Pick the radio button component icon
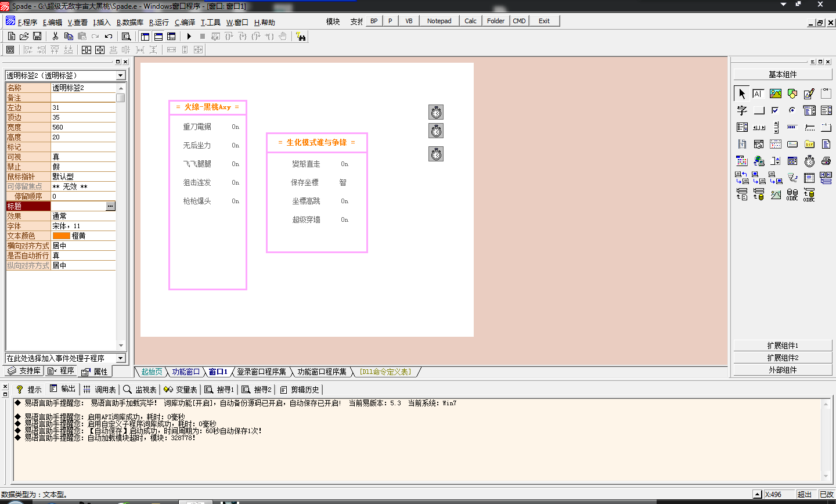 coord(792,110)
